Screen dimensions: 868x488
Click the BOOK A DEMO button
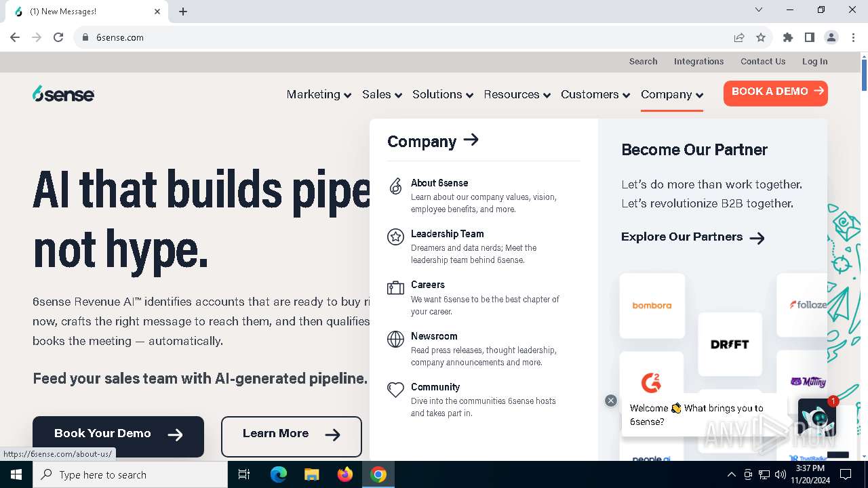coord(776,93)
